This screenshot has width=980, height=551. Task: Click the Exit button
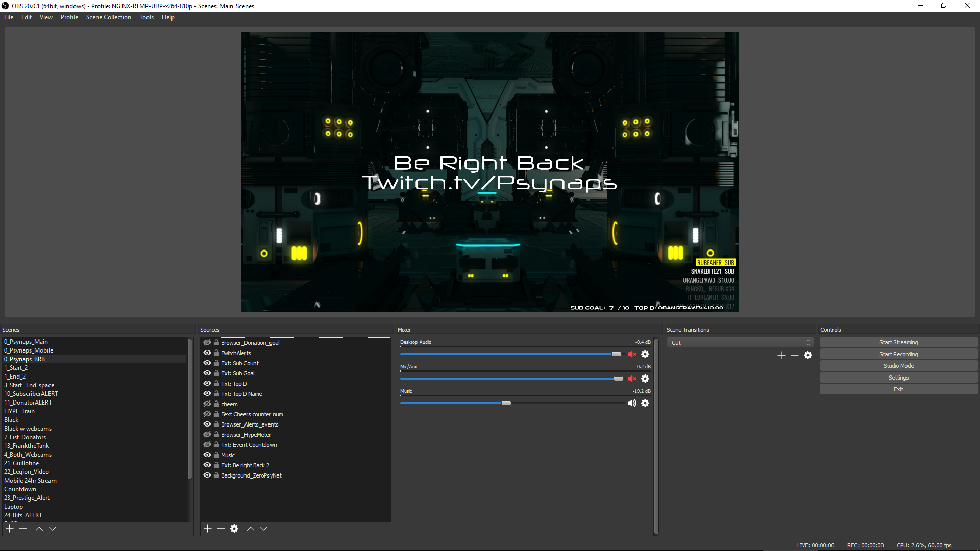pyautogui.click(x=898, y=389)
